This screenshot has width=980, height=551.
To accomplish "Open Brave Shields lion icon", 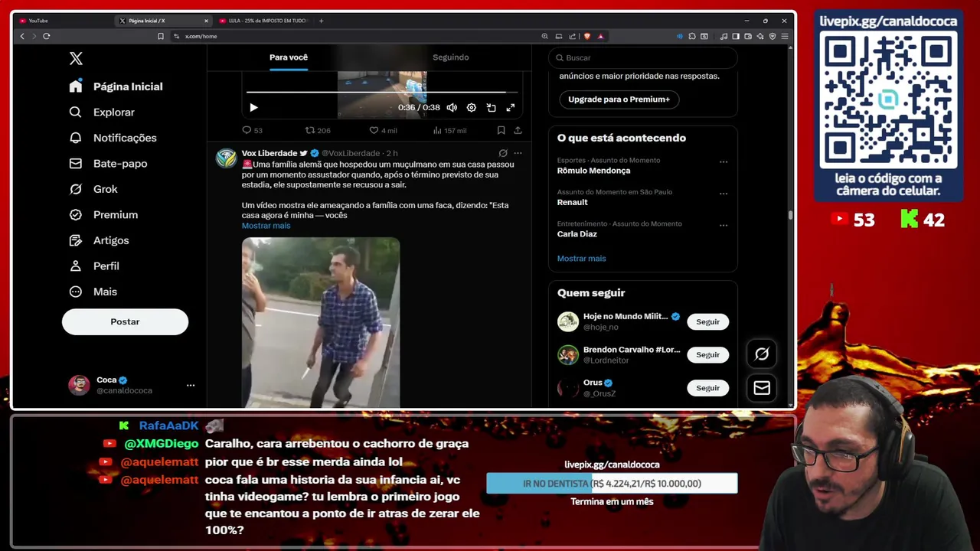I will pos(587,36).
